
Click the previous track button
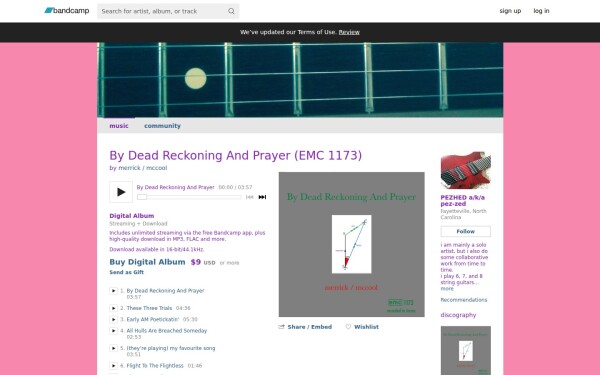pos(249,197)
